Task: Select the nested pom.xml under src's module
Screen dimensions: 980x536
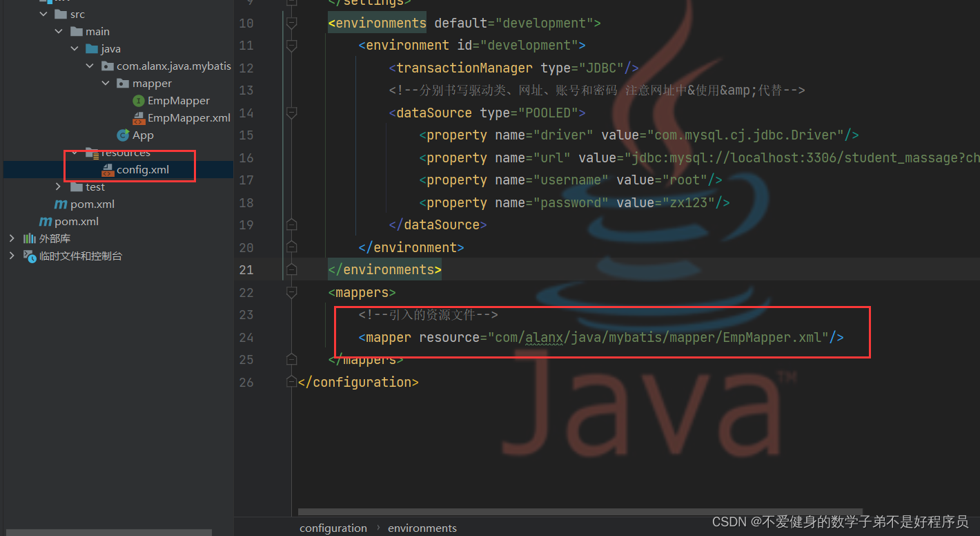Action: [92, 204]
